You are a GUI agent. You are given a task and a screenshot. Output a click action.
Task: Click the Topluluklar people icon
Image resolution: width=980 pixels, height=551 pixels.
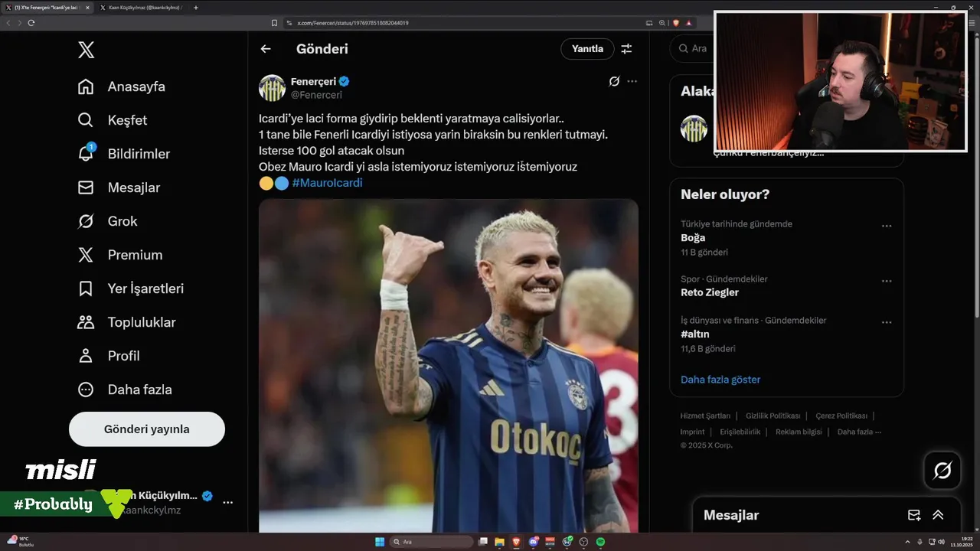click(86, 322)
